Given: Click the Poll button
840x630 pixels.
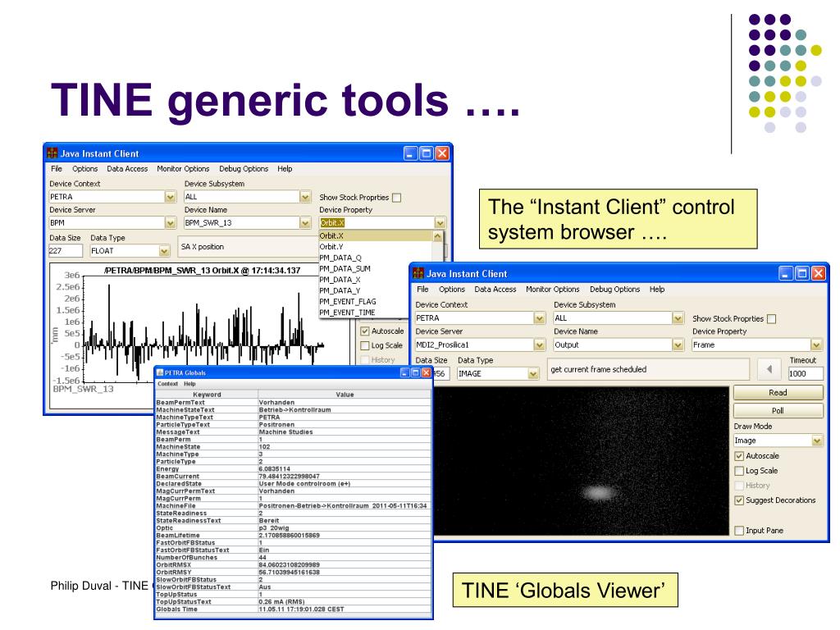Looking at the screenshot, I should point(778,411).
